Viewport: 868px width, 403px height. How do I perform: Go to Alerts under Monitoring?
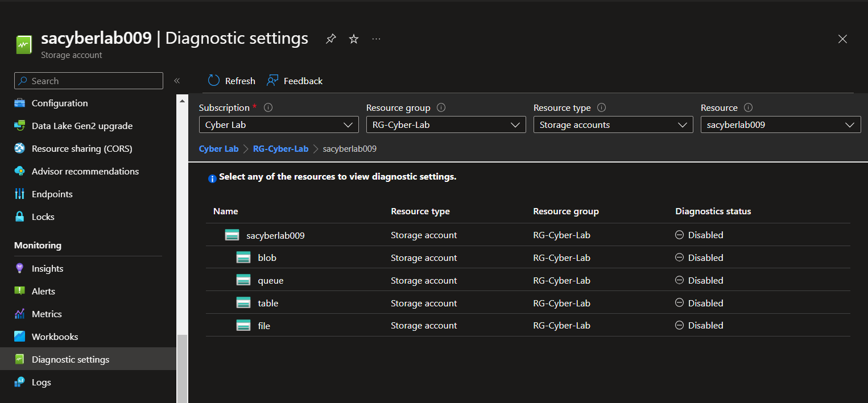(89, 291)
